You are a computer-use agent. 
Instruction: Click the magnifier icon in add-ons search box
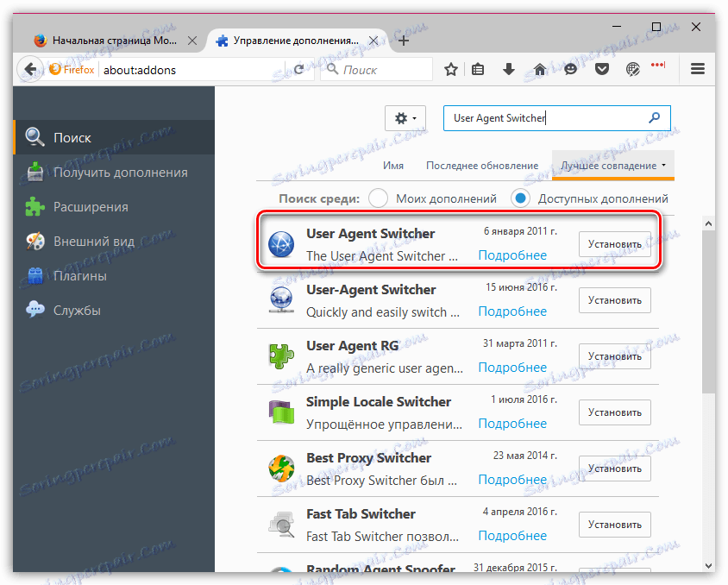655,118
